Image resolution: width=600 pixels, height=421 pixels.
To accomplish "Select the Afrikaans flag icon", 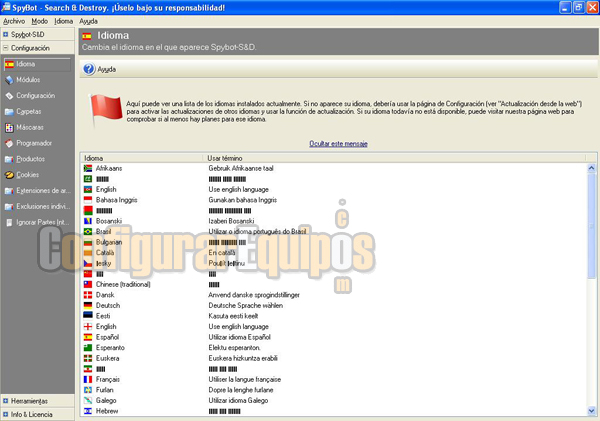I will pyautogui.click(x=88, y=168).
